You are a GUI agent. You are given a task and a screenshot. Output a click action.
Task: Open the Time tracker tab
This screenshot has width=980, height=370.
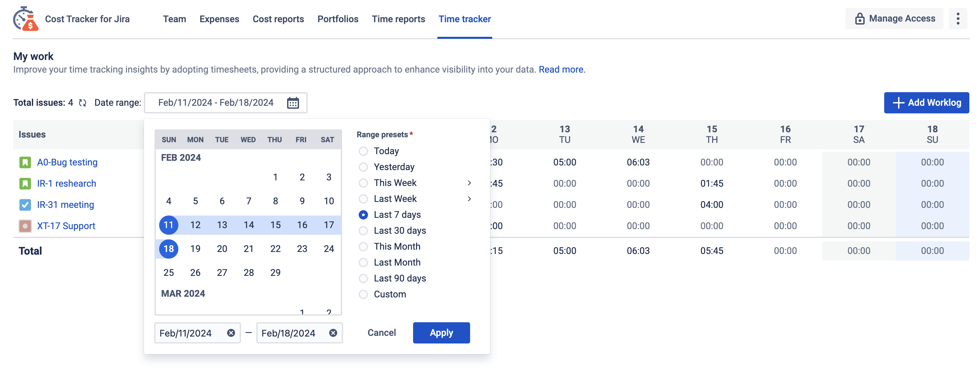pos(464,19)
